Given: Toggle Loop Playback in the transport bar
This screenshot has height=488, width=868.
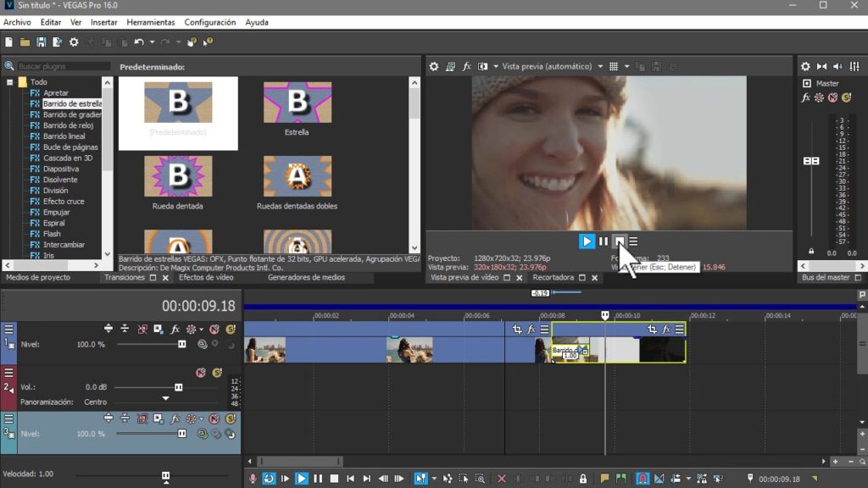Looking at the screenshot, I should (x=269, y=479).
